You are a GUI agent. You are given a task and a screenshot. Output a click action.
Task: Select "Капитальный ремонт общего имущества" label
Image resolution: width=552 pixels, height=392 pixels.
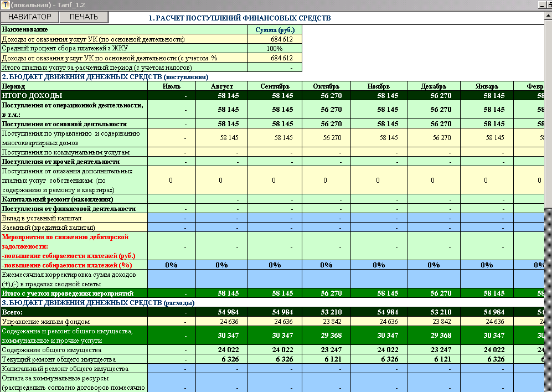click(65, 369)
